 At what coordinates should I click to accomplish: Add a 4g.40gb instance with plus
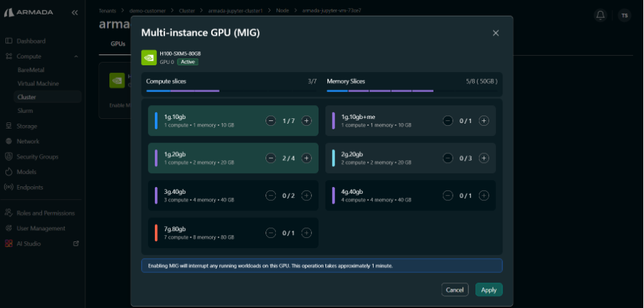(484, 195)
